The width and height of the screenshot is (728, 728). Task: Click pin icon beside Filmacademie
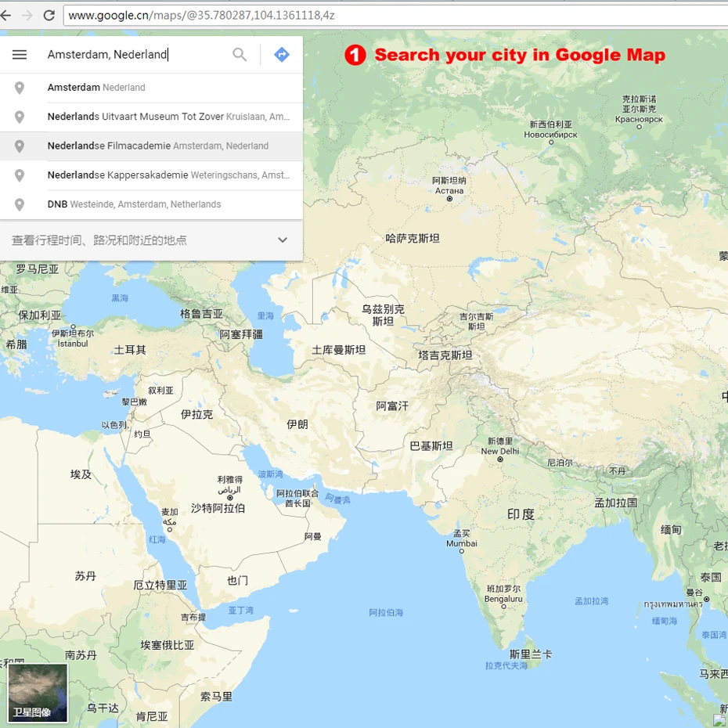pos(19,146)
